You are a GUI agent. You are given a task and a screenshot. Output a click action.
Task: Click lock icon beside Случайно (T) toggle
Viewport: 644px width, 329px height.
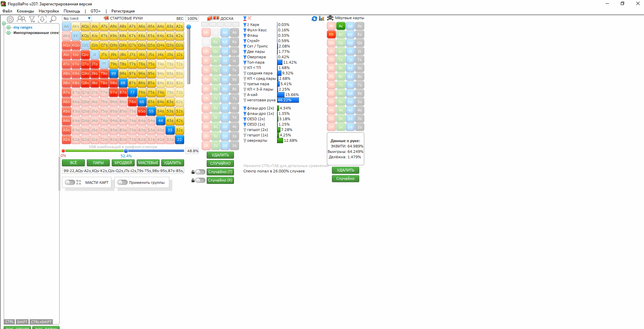pyautogui.click(x=193, y=172)
